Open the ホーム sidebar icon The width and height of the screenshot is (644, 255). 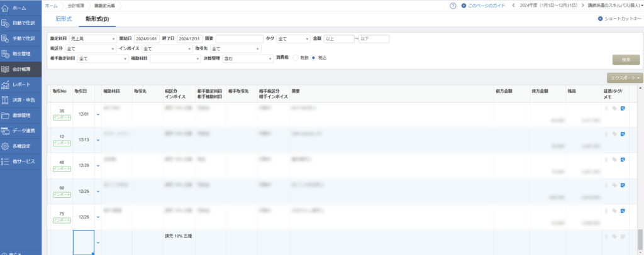6,8
